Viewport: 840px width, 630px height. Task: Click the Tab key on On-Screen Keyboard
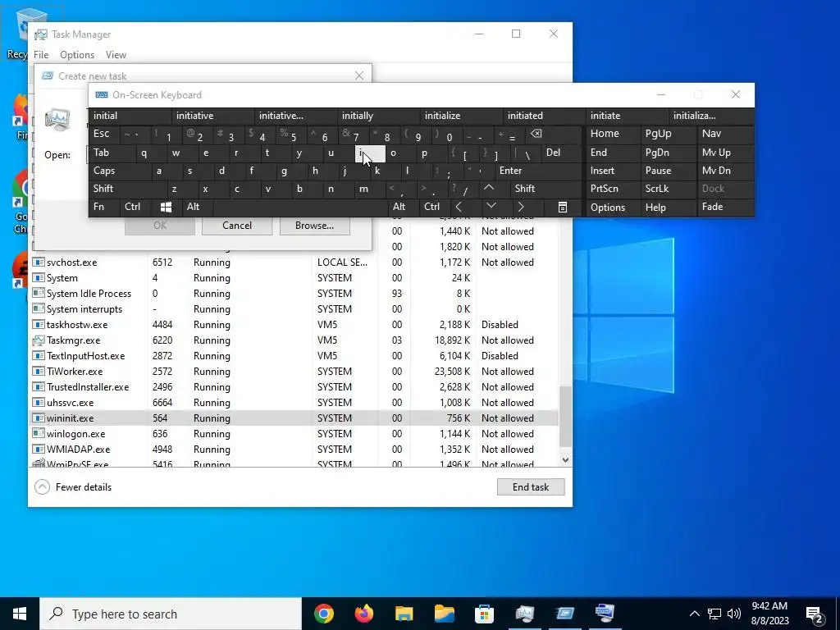pos(112,153)
